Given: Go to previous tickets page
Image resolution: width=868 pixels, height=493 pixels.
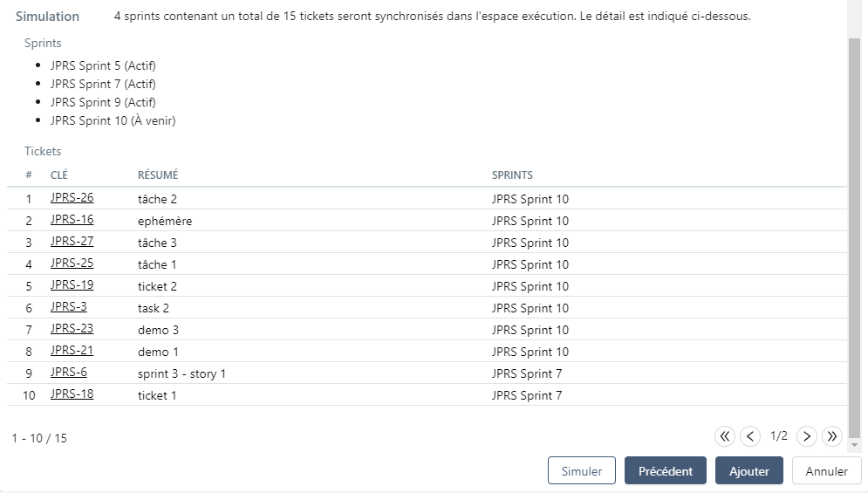Looking at the screenshot, I should pos(750,436).
